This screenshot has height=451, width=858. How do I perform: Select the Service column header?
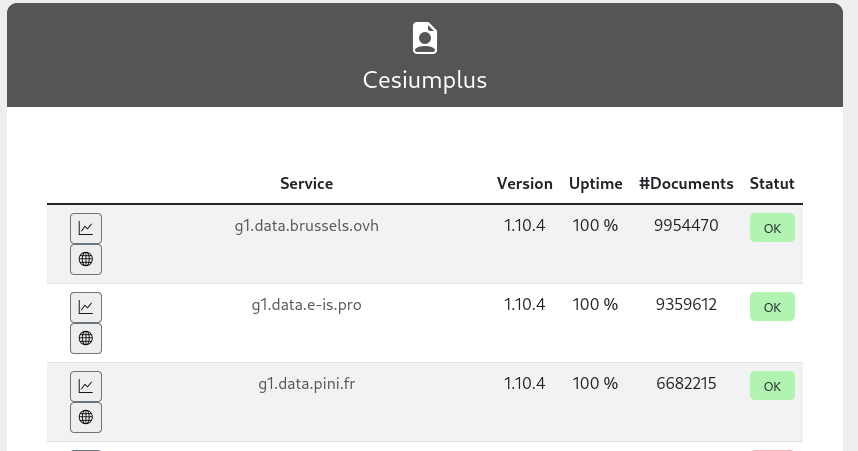307,184
